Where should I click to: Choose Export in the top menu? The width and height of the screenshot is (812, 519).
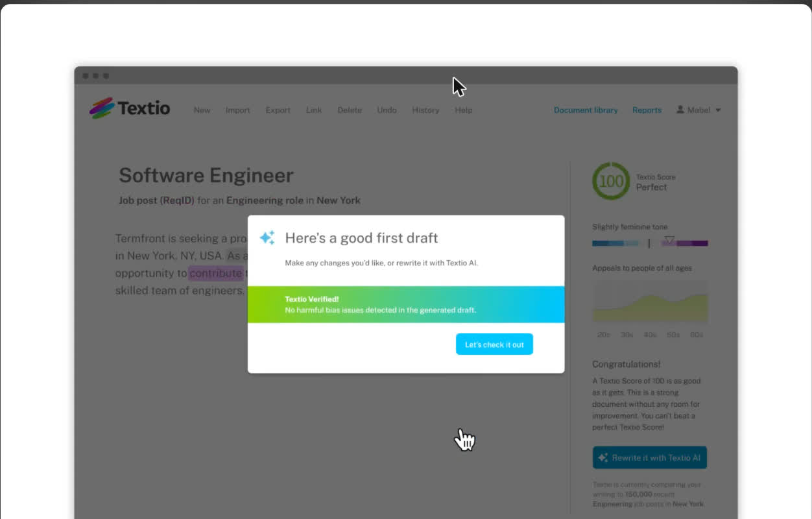coord(278,110)
